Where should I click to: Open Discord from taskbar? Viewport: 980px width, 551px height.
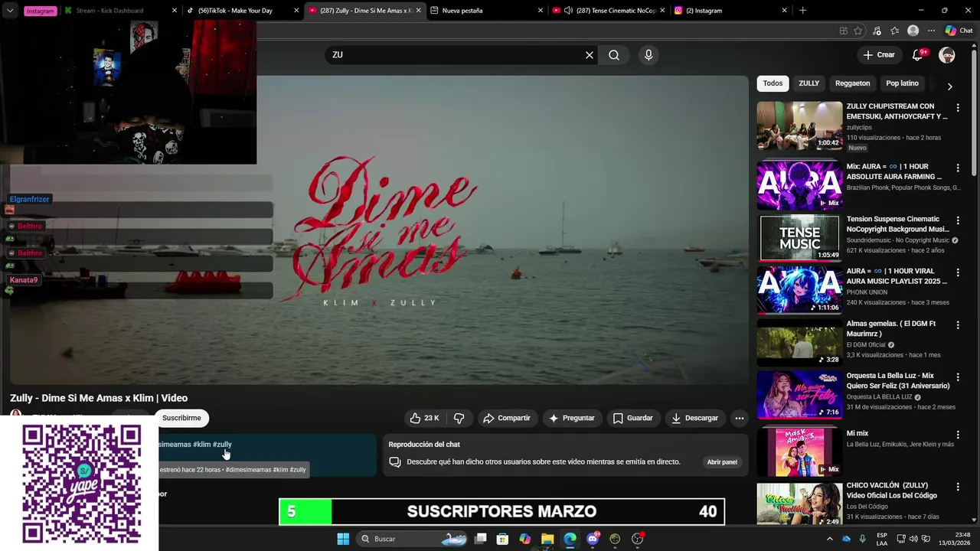(x=593, y=539)
